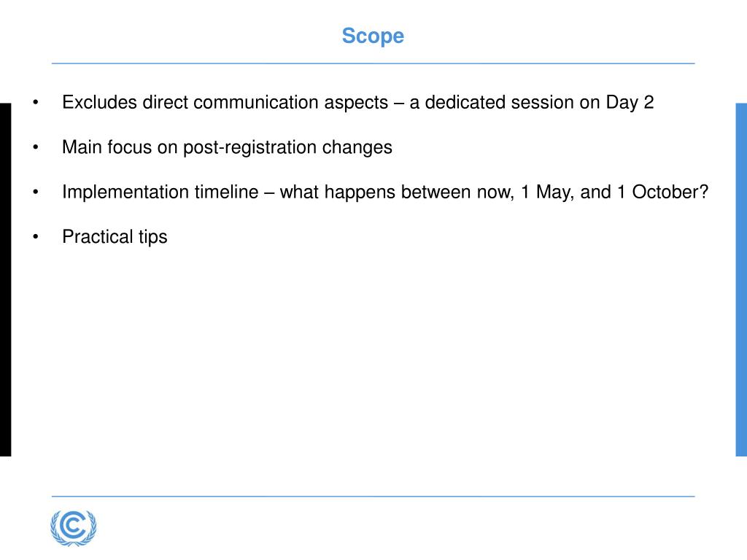Select the 'Practical tips' bullet text
This screenshot has width=747, height=560.
(115, 237)
